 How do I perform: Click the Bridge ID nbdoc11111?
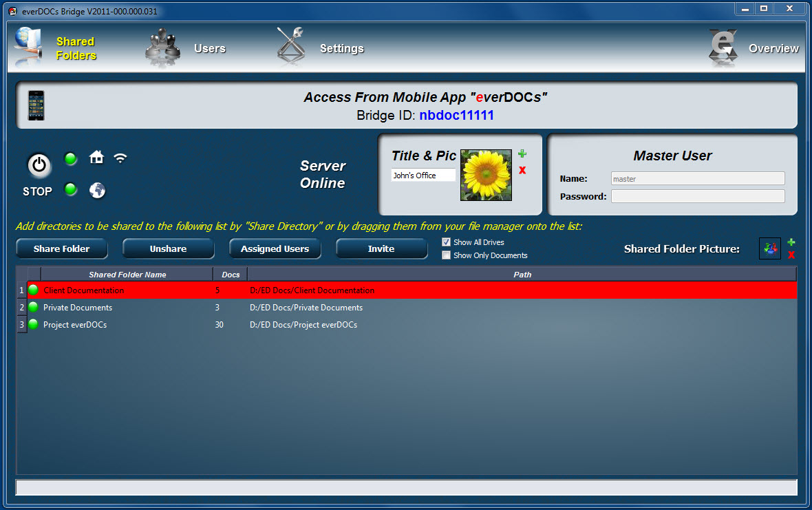tap(456, 115)
